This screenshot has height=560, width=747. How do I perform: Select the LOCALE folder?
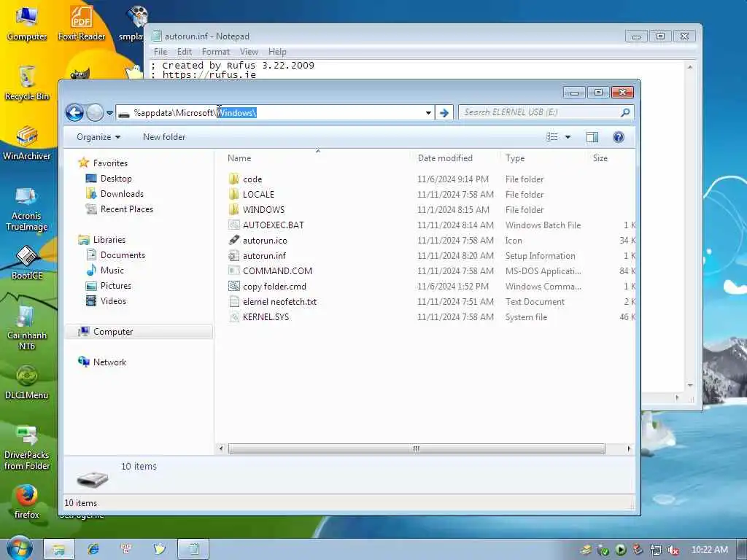(258, 195)
